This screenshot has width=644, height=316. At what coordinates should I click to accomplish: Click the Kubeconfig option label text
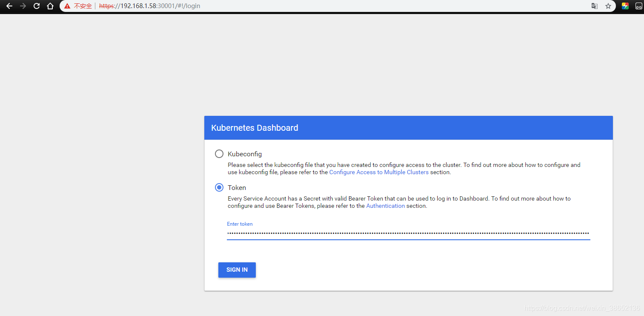coord(245,154)
